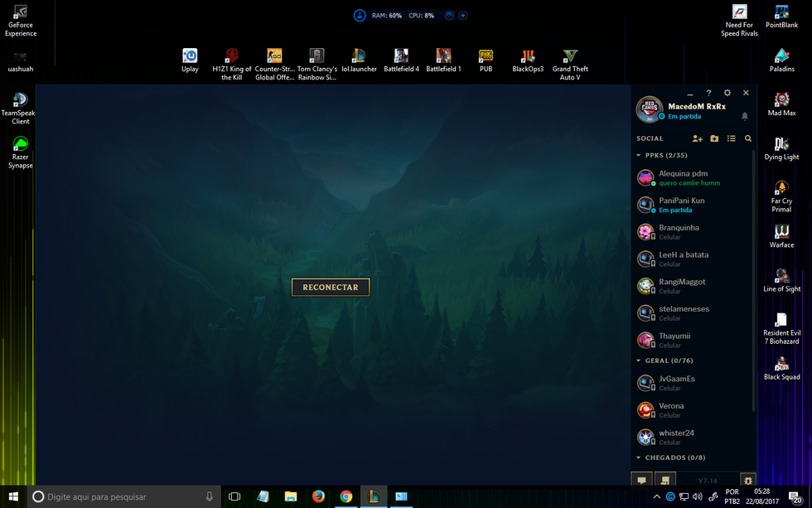Viewport: 812px width, 508px height.
Task: Select the Mad Max shortcut
Action: tap(781, 104)
